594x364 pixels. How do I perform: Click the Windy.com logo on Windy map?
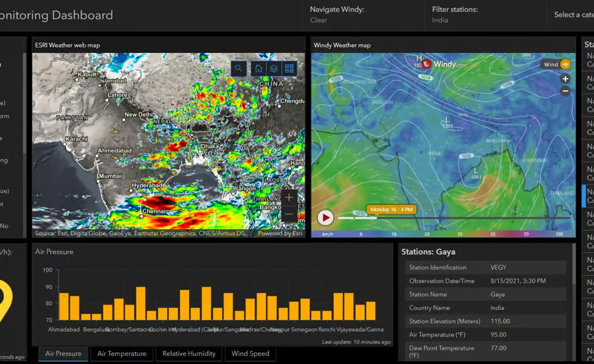444,64
